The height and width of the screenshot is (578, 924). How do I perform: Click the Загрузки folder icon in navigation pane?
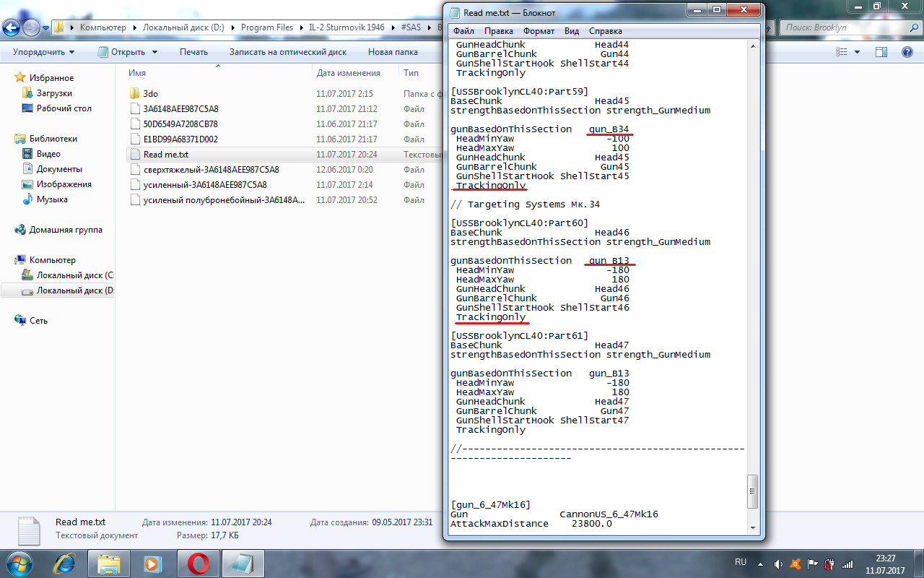coord(27,93)
